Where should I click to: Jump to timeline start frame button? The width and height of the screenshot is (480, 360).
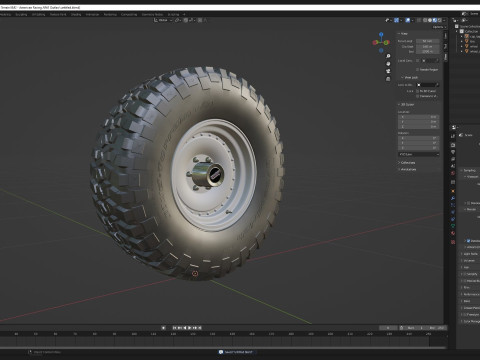pyautogui.click(x=174, y=328)
